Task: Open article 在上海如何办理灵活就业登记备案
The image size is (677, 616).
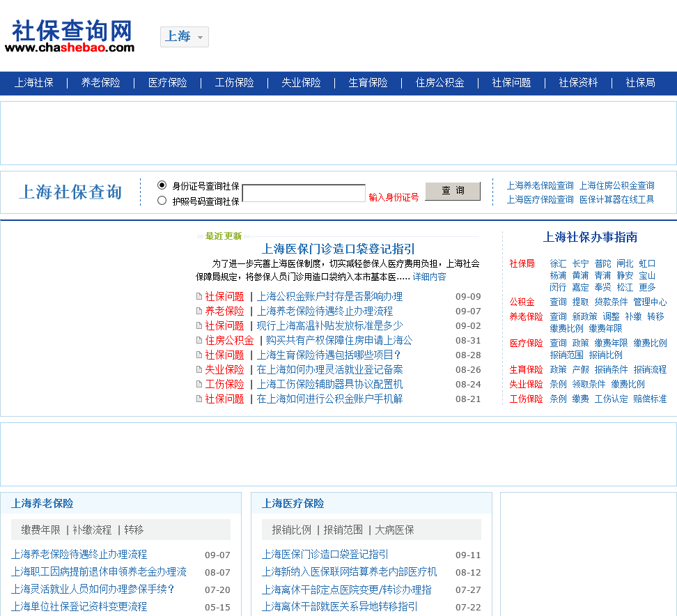Action: coord(329,370)
